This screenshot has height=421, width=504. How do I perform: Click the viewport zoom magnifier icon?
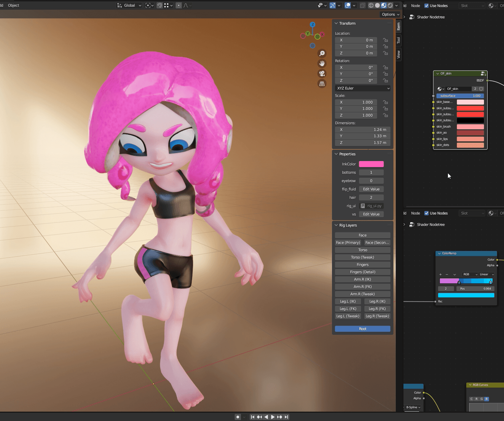(x=322, y=53)
